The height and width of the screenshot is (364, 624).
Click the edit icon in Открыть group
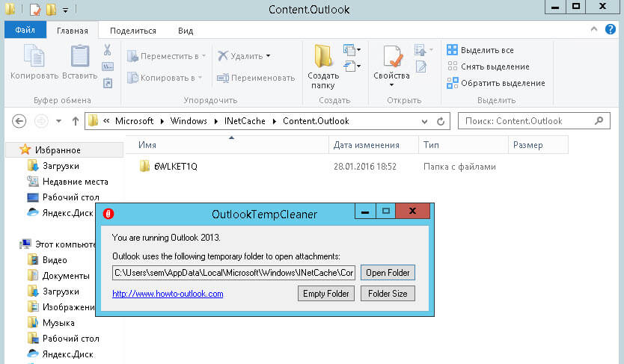click(x=421, y=67)
